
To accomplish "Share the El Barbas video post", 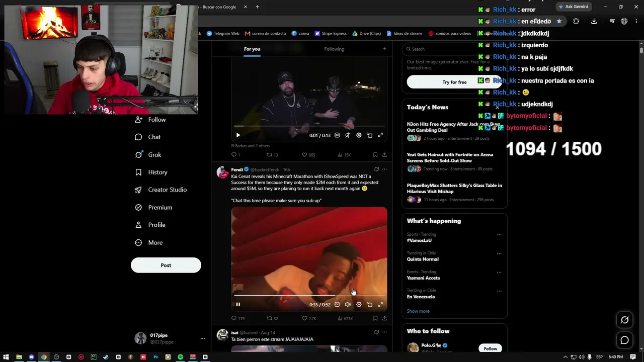I will click(x=384, y=155).
